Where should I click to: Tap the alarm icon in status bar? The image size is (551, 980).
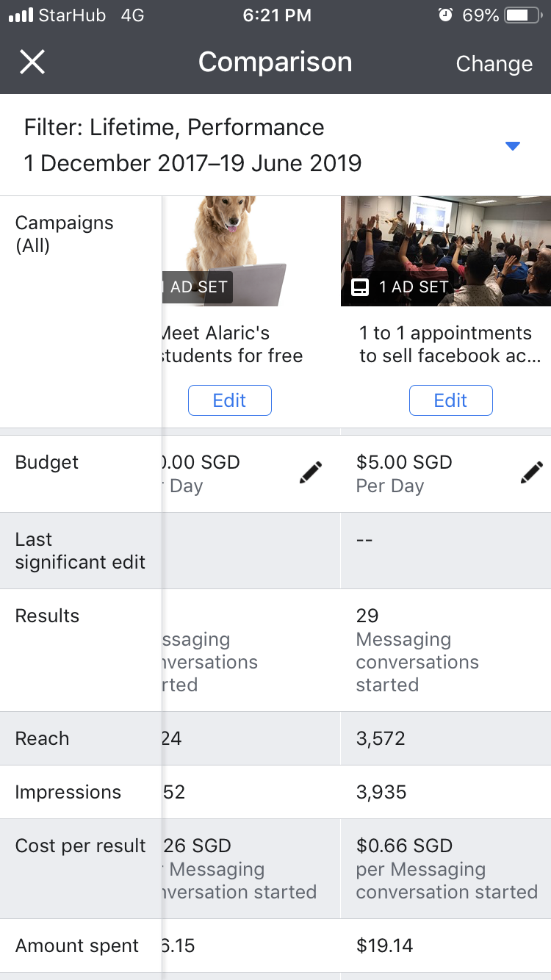tap(444, 15)
